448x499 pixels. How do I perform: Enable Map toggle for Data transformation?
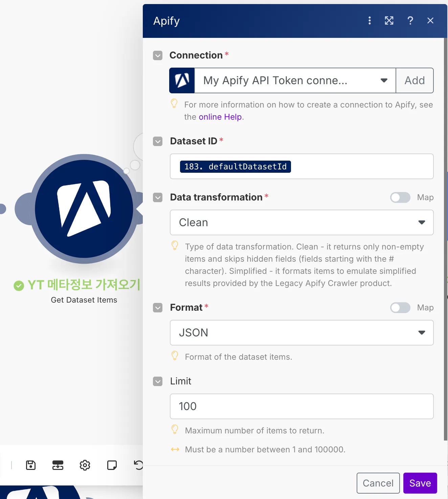click(x=400, y=197)
